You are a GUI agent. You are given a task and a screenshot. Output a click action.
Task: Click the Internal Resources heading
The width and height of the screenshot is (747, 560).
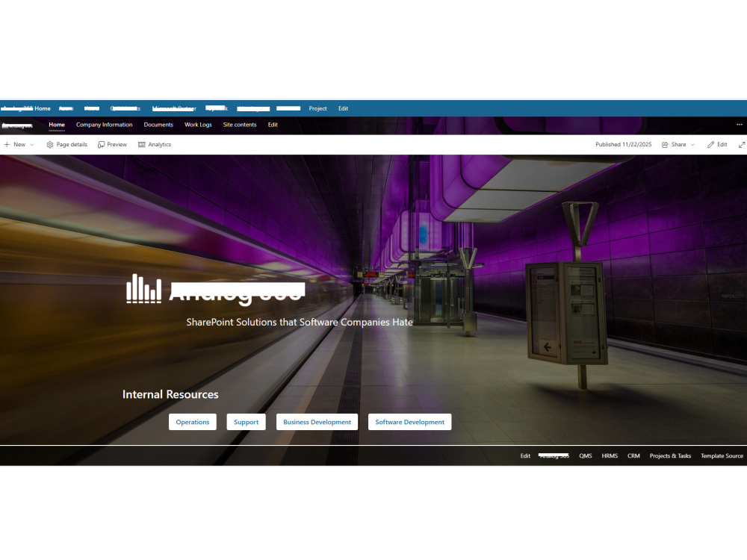click(170, 394)
